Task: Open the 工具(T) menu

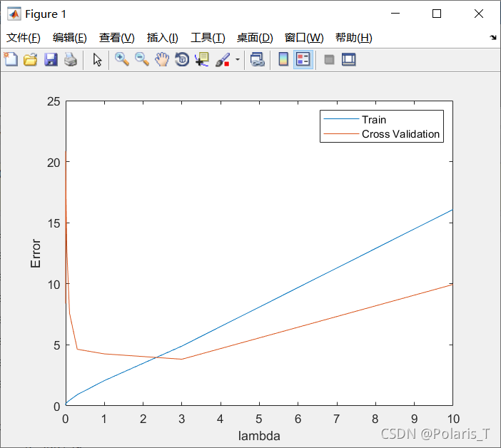Action: (x=208, y=38)
